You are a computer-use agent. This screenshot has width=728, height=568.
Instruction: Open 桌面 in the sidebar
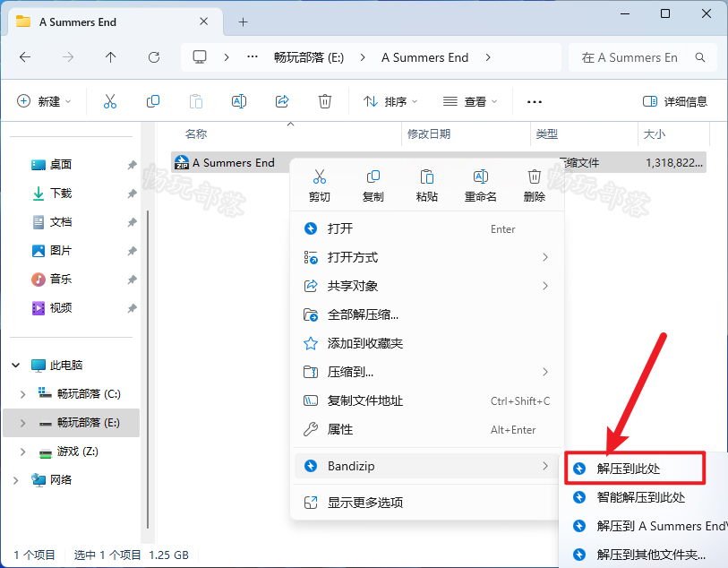click(61, 165)
